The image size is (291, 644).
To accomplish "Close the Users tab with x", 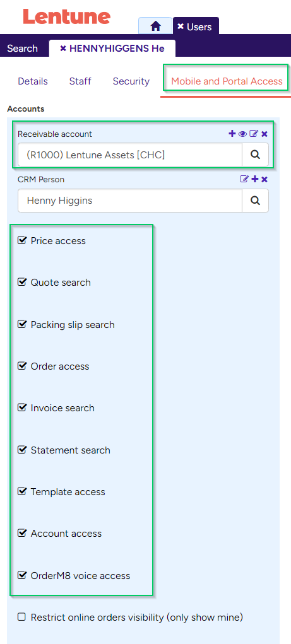I will click(x=180, y=26).
